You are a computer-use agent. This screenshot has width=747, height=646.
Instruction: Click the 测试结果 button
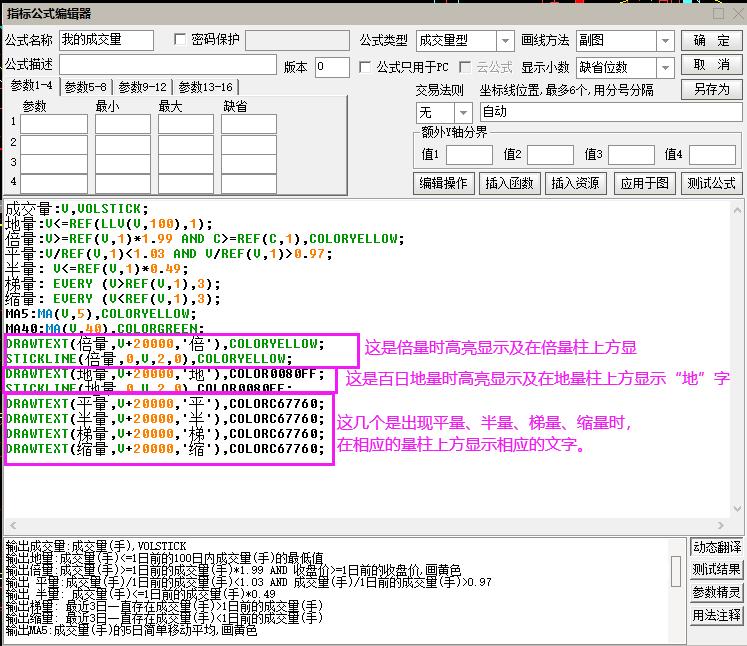(x=717, y=570)
